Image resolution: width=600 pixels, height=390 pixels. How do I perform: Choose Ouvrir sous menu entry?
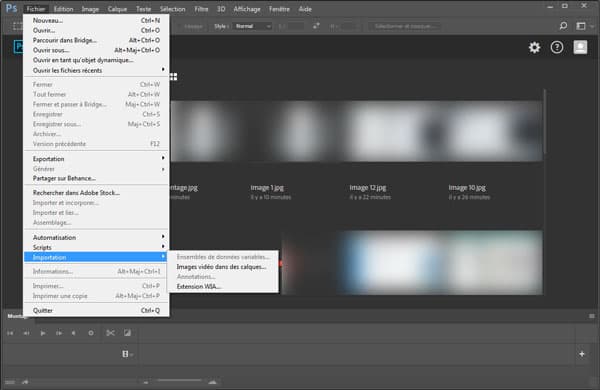(96, 50)
